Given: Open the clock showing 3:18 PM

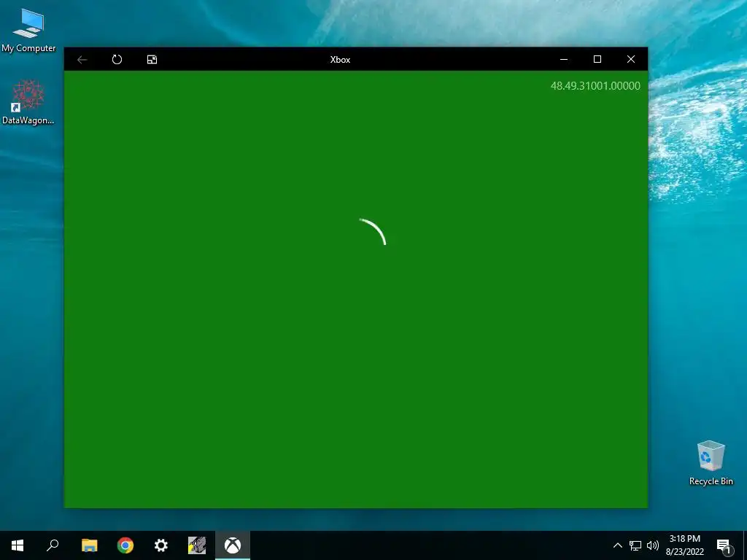Looking at the screenshot, I should coord(684,545).
